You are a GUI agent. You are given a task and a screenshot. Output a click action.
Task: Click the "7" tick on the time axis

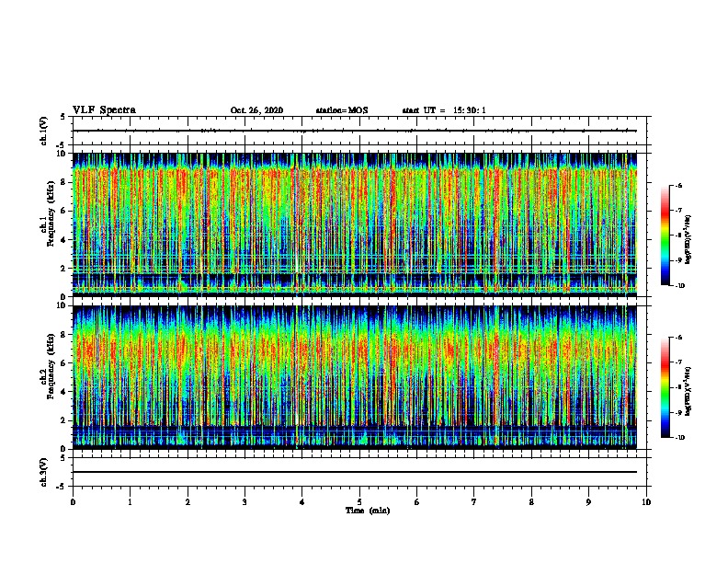[474, 502]
